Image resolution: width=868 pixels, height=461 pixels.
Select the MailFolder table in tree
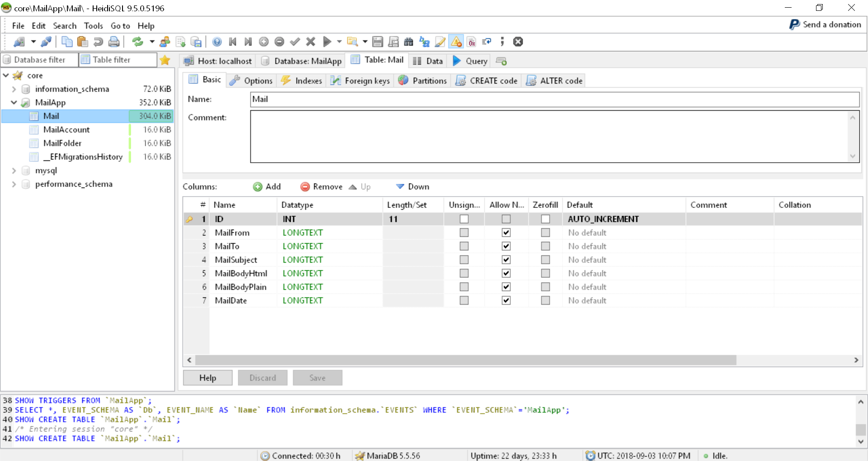62,143
